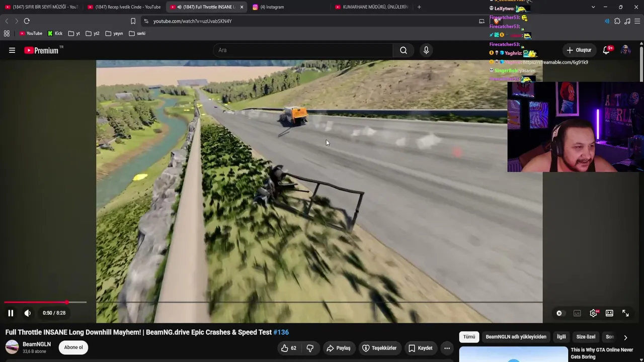Open the YouTube account avatar menu
Screen dimensions: 644x362
tap(625, 50)
